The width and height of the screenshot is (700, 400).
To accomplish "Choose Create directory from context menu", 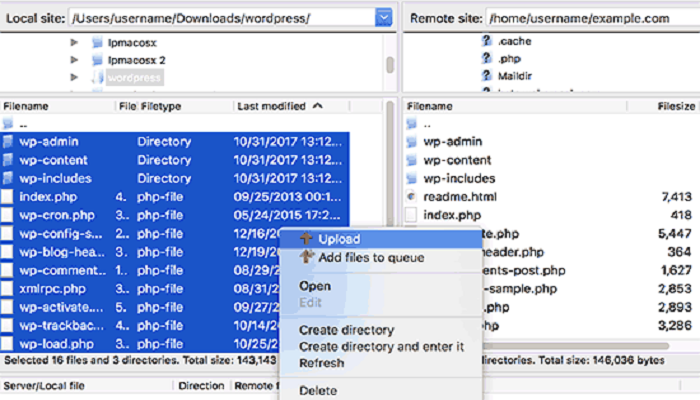I will (x=381, y=330).
